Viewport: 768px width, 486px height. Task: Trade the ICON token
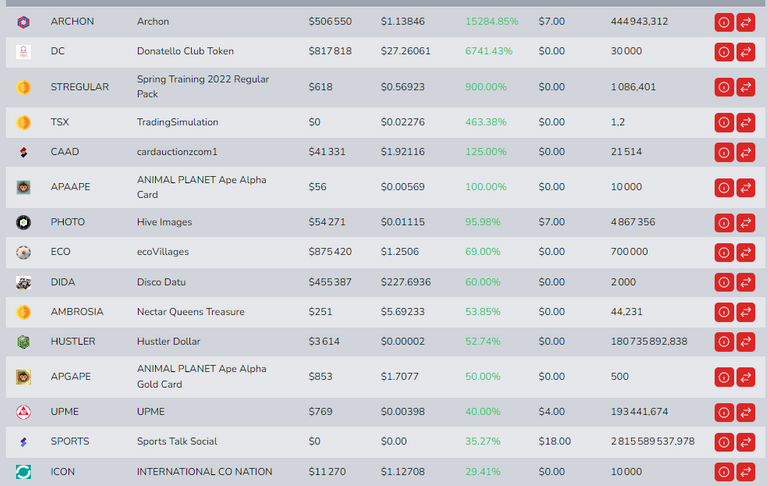tap(745, 472)
